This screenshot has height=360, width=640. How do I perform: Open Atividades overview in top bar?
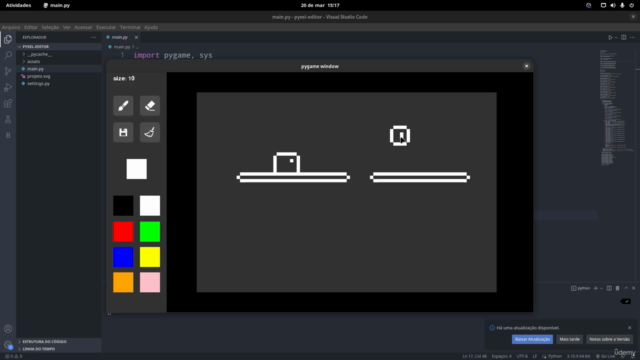(18, 5)
